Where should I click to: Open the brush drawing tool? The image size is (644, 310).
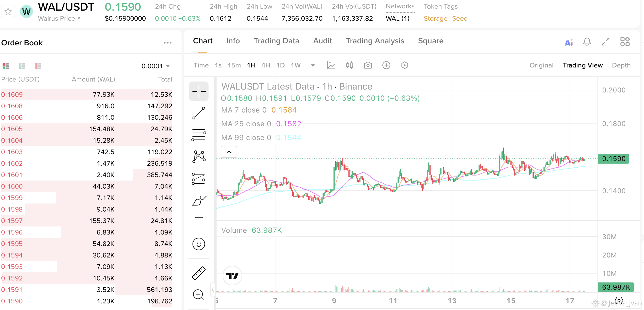click(199, 201)
